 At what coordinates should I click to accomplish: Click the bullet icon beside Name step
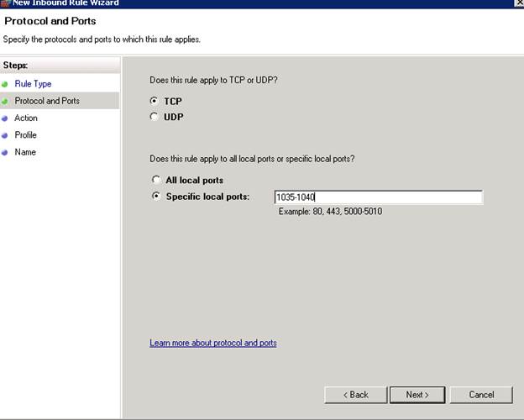click(x=5, y=152)
